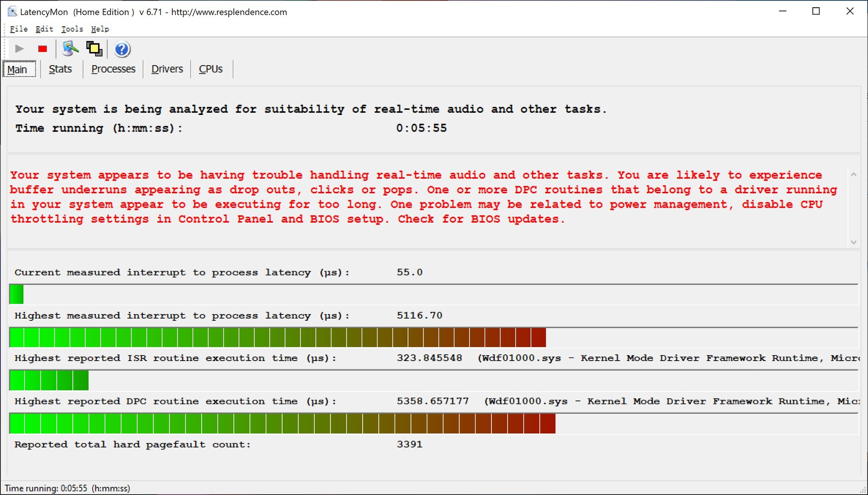Open the Help menu
The image size is (868, 495).
coord(100,29)
